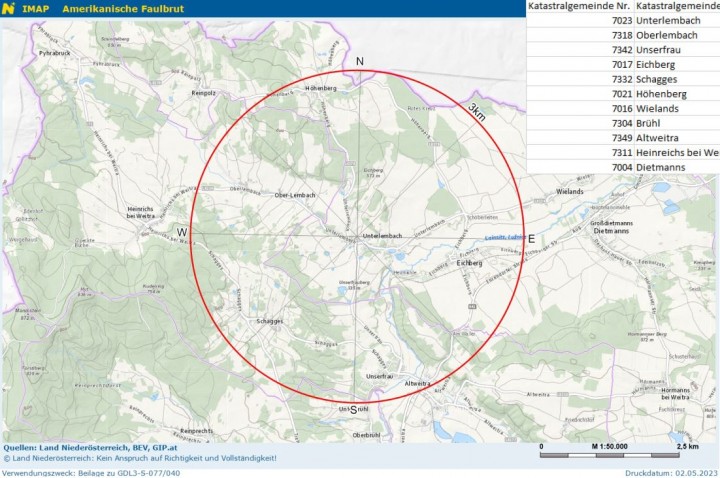Viewport: 720px width, 478px height.
Task: Select table cell number 7021
Action: pyautogui.click(x=622, y=94)
